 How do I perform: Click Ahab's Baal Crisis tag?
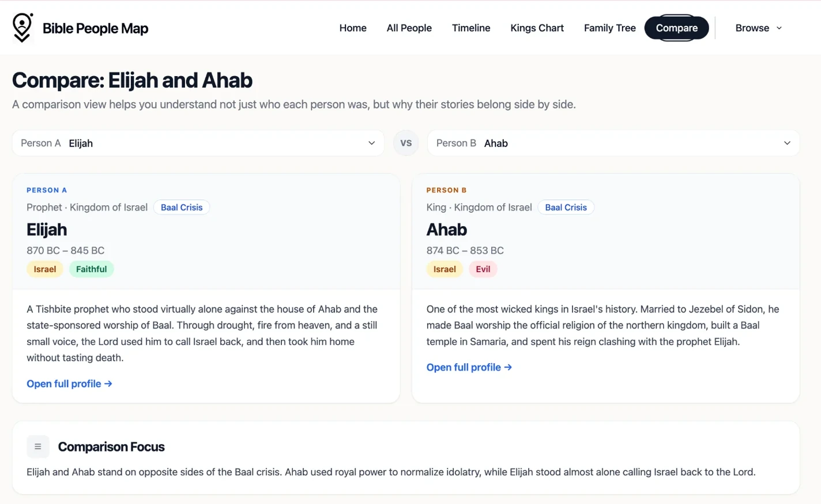pos(566,208)
